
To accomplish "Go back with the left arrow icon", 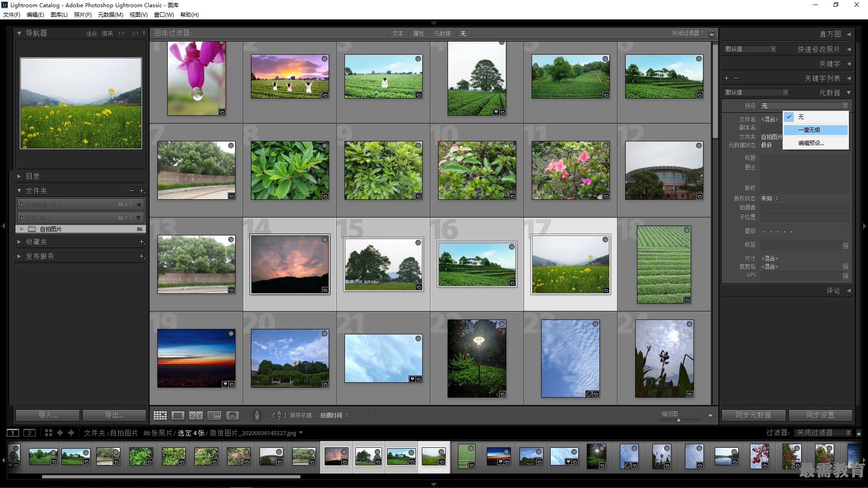I will 60,433.
